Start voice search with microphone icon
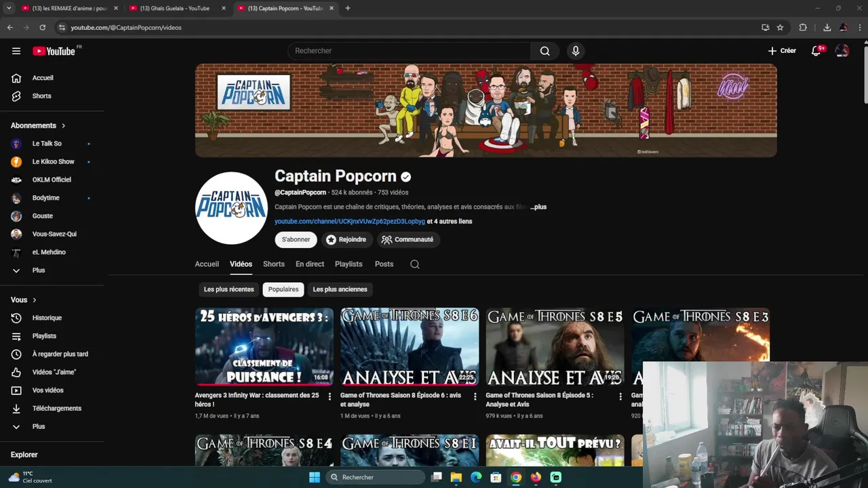The height and width of the screenshot is (488, 868). pos(576,51)
